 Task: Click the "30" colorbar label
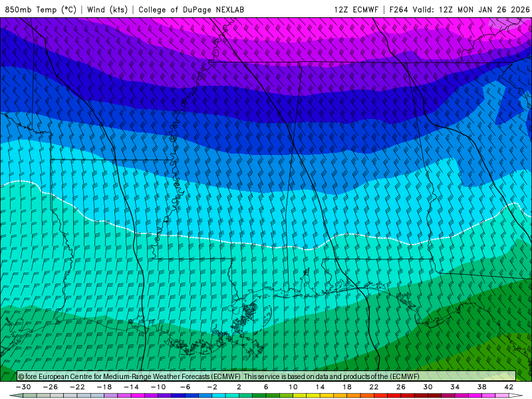point(428,387)
